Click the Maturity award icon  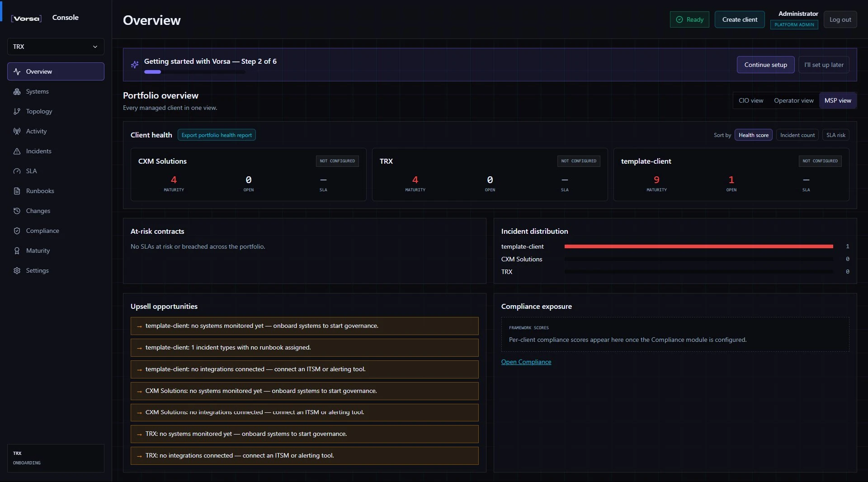tap(17, 250)
